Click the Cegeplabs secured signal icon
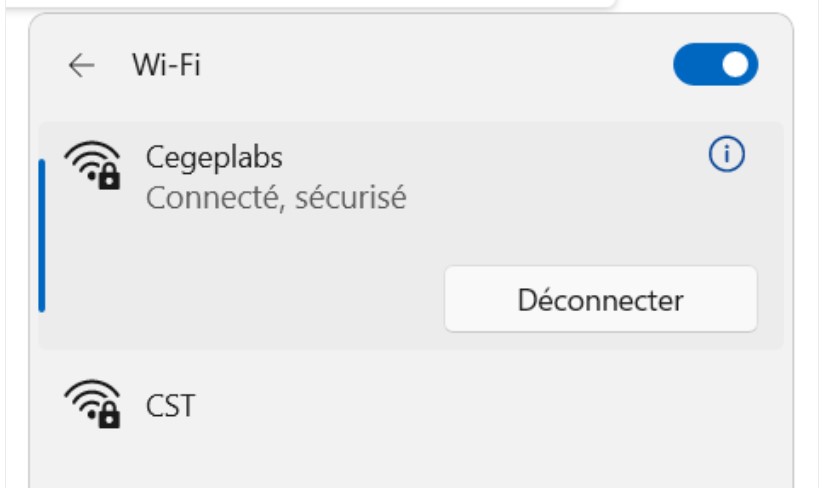This screenshot has width=840, height=488. coord(91,165)
